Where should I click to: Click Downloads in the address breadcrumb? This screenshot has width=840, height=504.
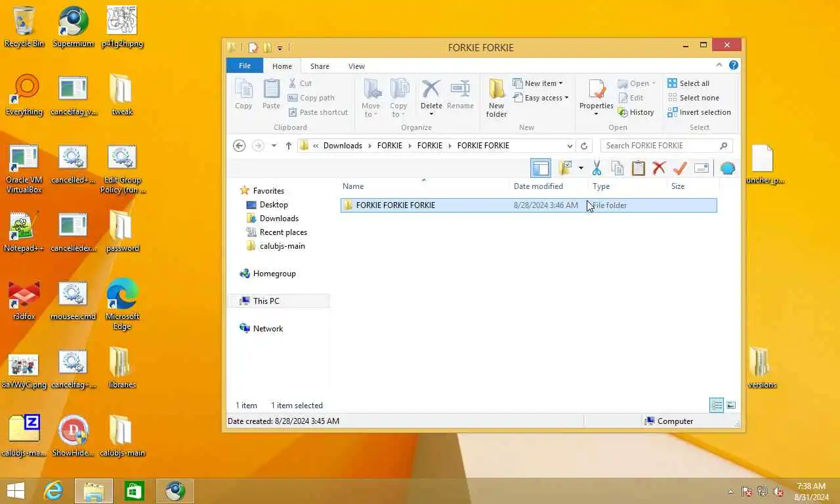click(343, 146)
